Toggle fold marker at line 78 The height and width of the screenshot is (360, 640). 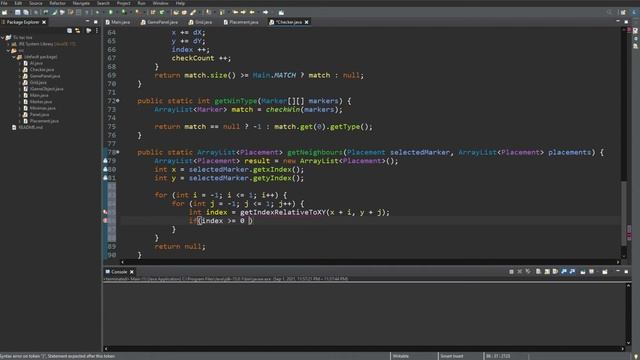point(118,152)
